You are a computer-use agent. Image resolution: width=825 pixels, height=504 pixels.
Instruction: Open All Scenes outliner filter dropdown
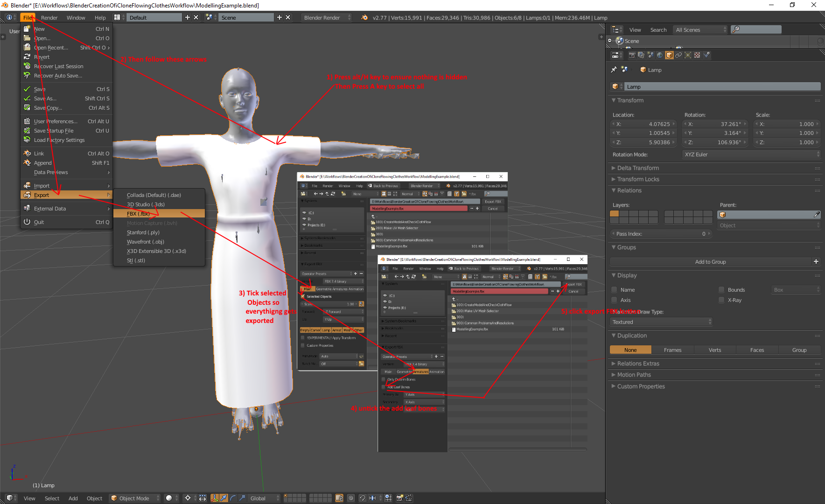click(x=700, y=29)
